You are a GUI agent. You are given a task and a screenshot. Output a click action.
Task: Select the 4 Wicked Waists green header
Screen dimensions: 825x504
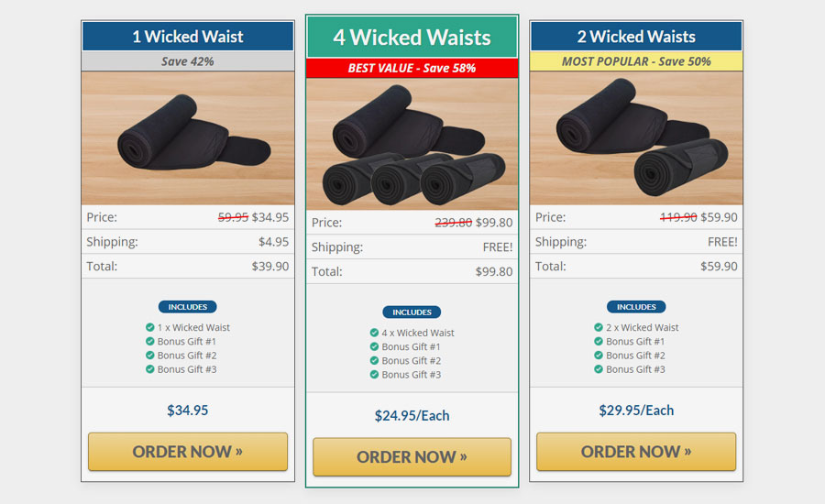coord(412,37)
